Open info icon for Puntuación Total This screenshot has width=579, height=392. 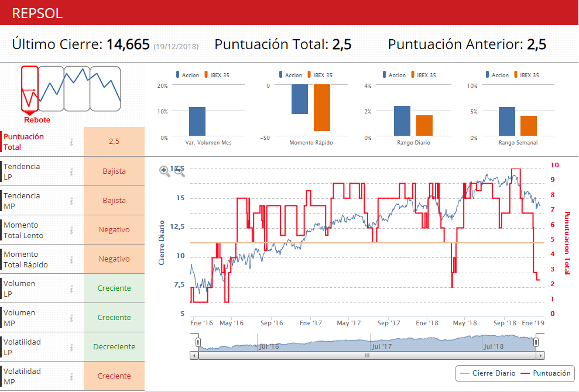(71, 142)
